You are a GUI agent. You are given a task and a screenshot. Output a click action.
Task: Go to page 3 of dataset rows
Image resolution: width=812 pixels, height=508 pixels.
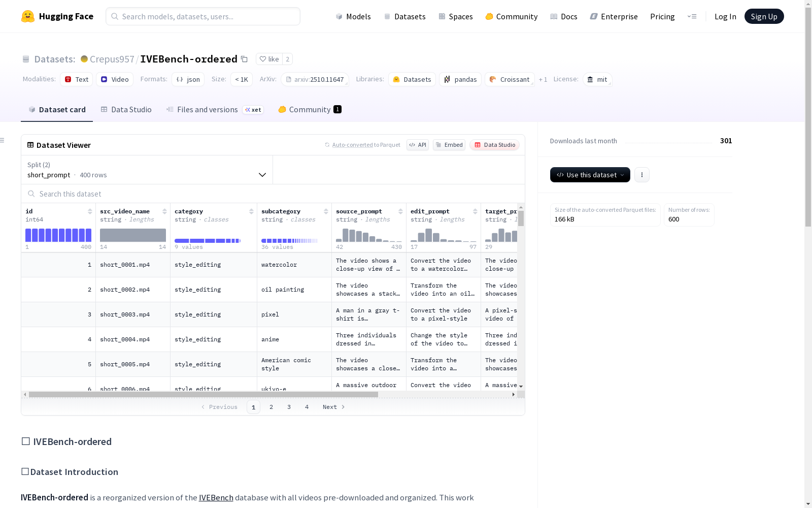[x=289, y=407]
